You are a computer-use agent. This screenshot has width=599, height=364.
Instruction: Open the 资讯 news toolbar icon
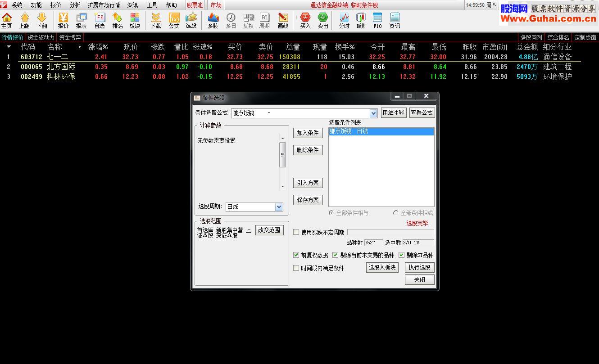[395, 20]
